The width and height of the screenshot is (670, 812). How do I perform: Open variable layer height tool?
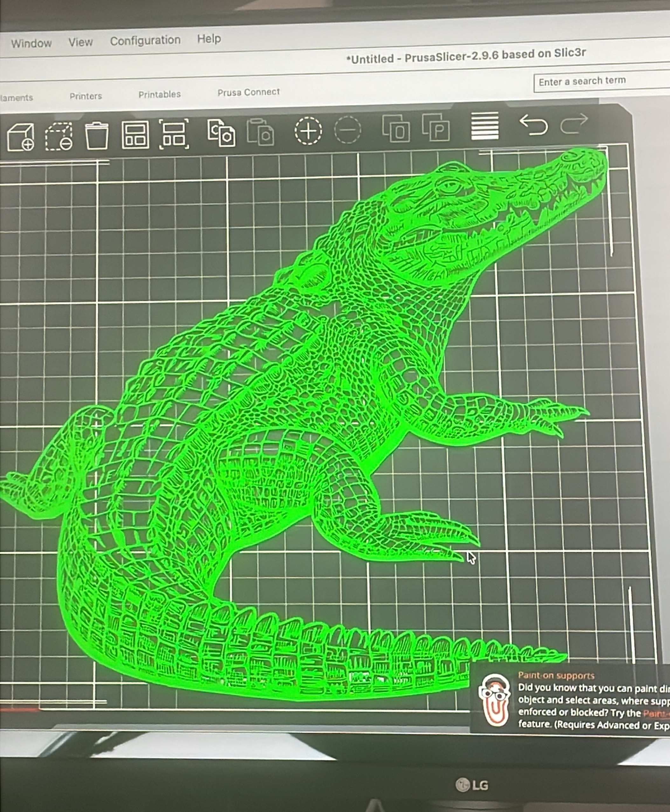pos(485,126)
